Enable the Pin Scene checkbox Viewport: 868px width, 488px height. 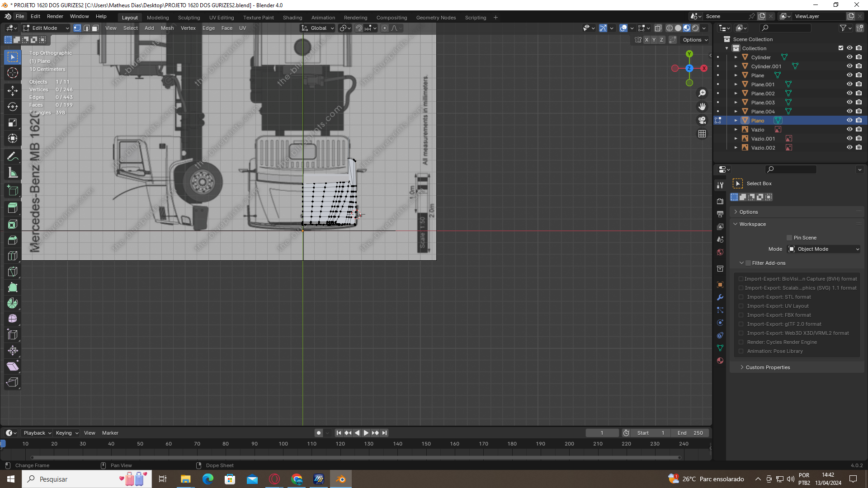pos(789,238)
